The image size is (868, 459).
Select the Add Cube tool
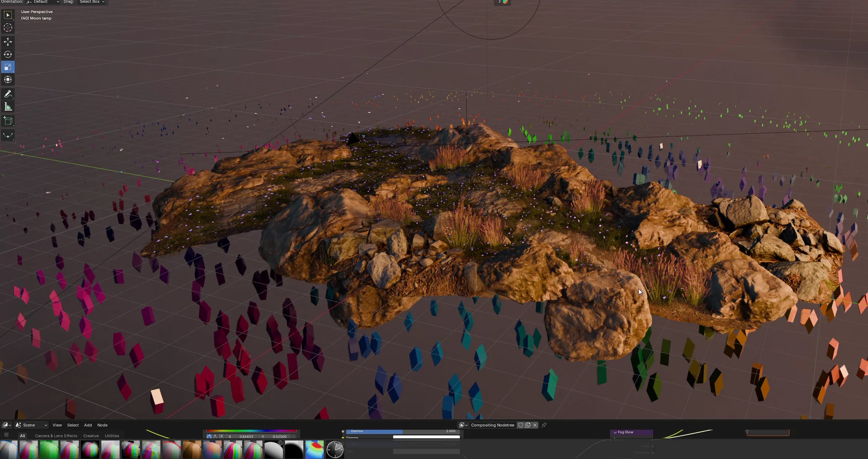pos(8,121)
